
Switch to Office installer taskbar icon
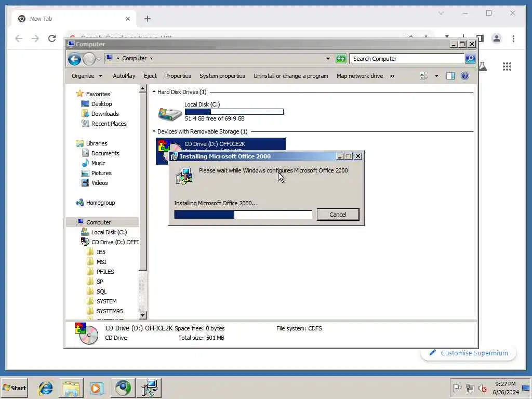pyautogui.click(x=149, y=388)
